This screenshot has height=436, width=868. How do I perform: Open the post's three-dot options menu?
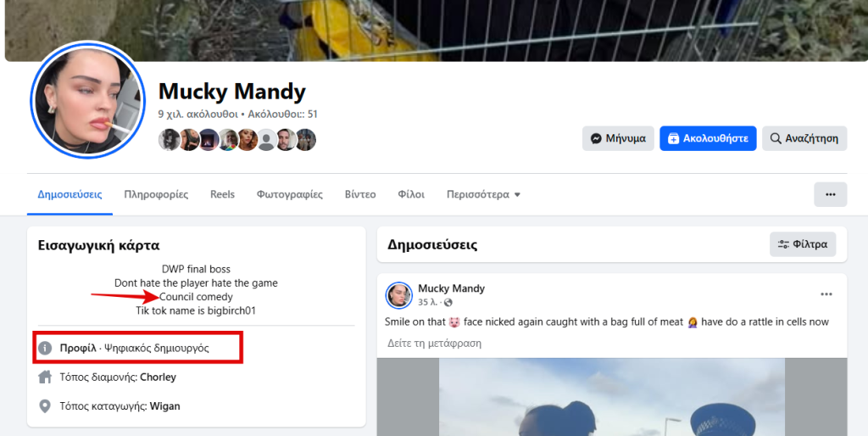pos(826,294)
